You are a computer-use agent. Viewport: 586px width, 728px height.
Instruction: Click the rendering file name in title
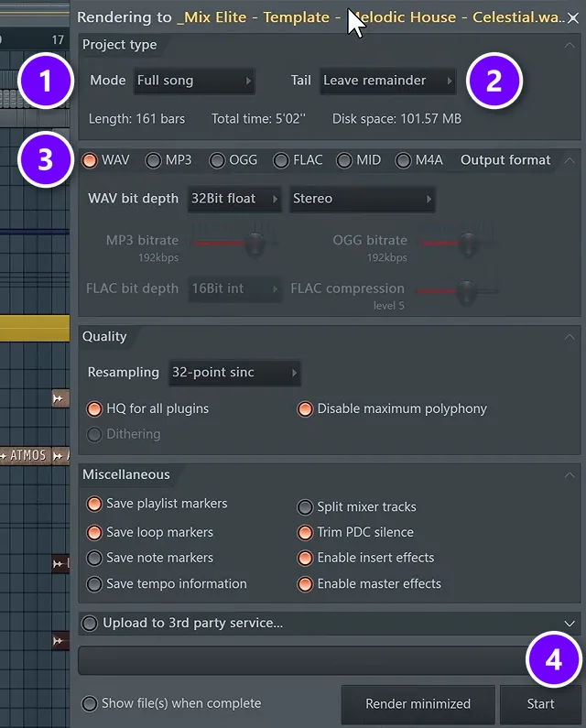click(x=371, y=17)
